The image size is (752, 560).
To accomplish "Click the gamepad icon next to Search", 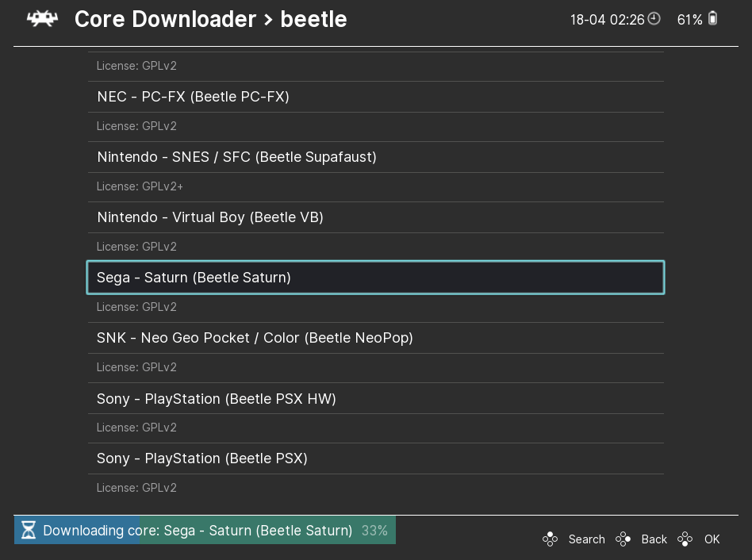I will coord(550,539).
